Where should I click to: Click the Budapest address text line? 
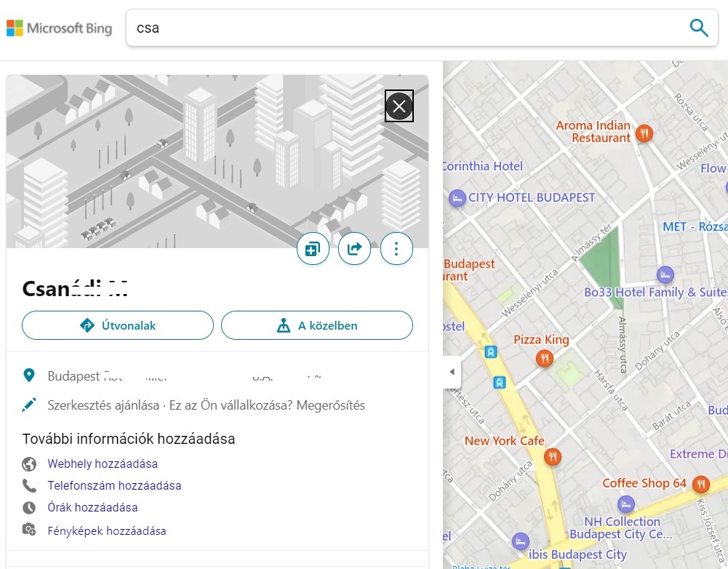point(185,375)
